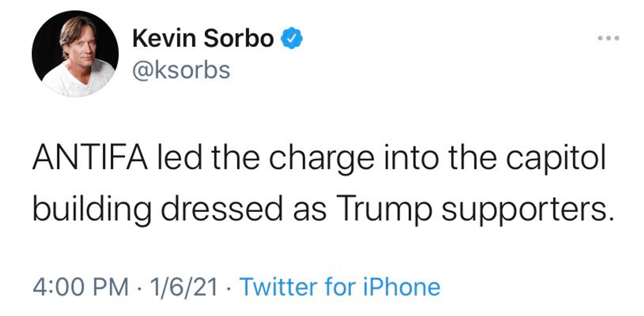644x316 pixels.
Task: Click the word led in tweet
Action: pos(180,158)
